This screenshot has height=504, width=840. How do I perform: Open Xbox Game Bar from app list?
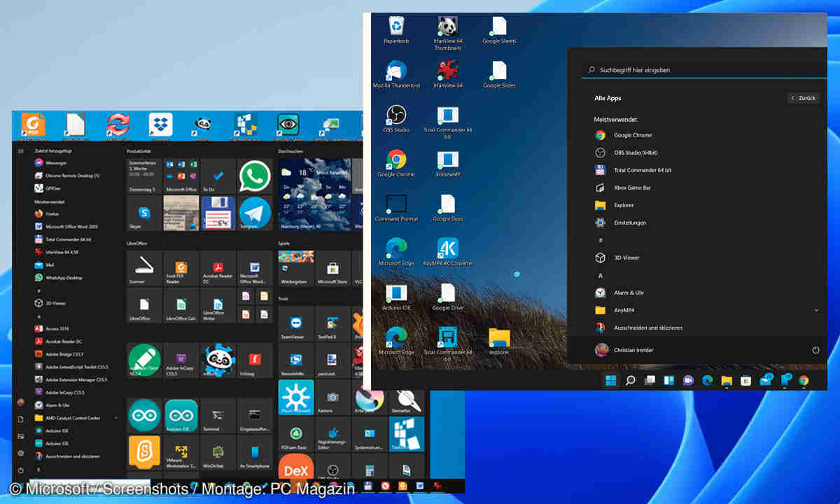[632, 188]
